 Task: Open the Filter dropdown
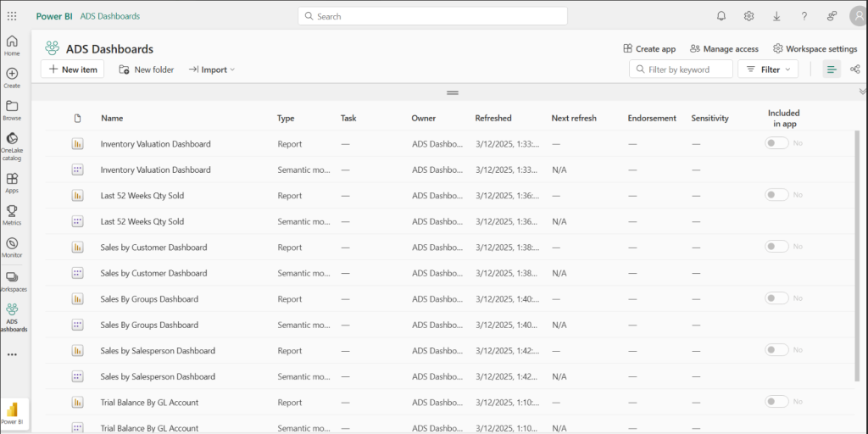click(768, 70)
